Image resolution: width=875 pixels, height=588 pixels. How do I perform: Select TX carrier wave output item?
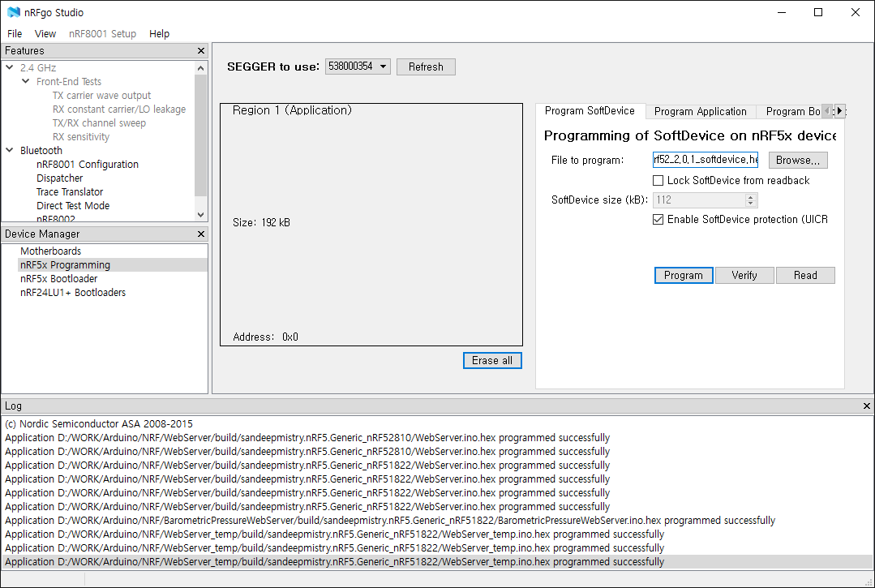tap(101, 96)
